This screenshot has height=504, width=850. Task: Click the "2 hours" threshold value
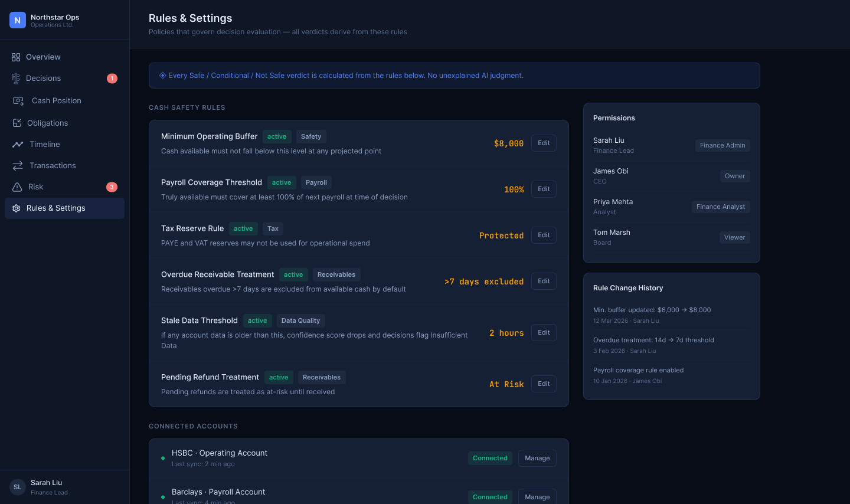(x=506, y=333)
